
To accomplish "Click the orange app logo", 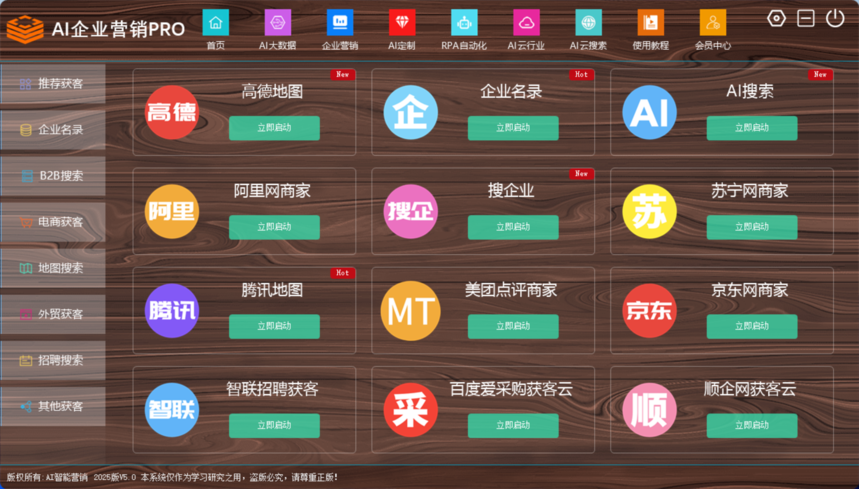I will (x=25, y=29).
